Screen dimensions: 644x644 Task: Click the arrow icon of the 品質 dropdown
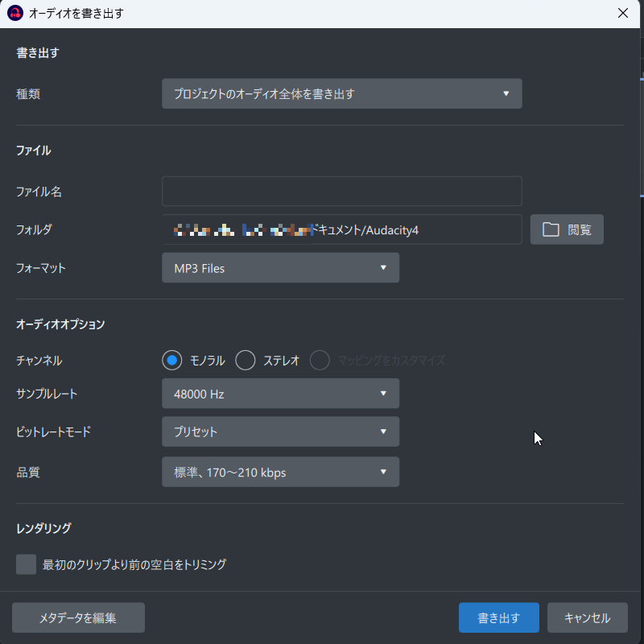(383, 472)
